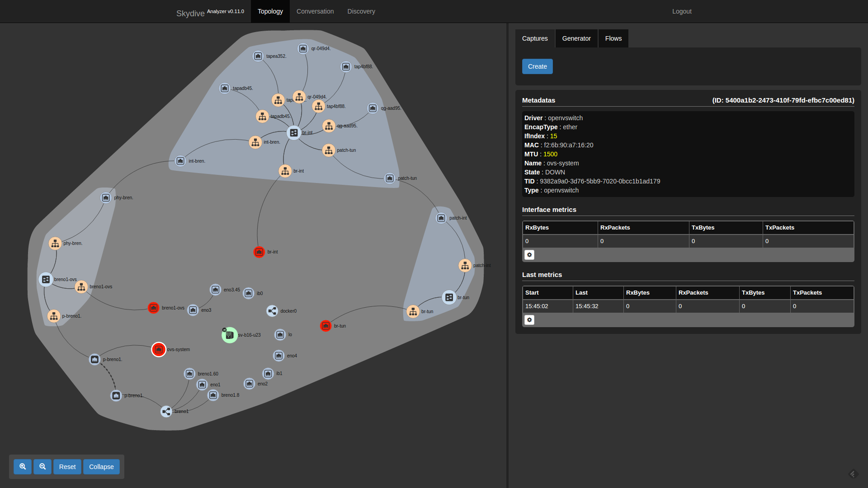Collapse the sv-b16-u23 host group minus icon
The height and width of the screenshot is (488, 868).
pos(224,330)
